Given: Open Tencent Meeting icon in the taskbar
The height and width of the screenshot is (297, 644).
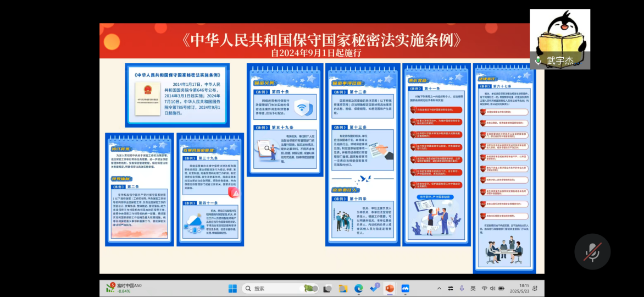Looking at the screenshot, I should tap(406, 288).
